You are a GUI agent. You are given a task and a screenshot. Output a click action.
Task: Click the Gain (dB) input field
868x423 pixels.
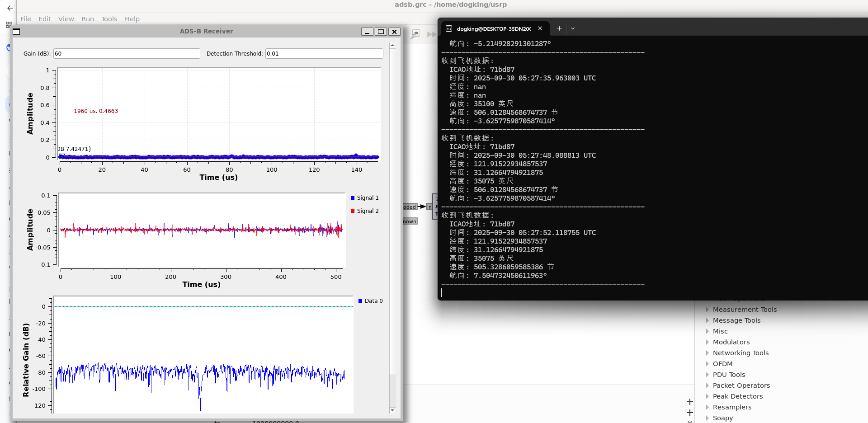pyautogui.click(x=127, y=54)
